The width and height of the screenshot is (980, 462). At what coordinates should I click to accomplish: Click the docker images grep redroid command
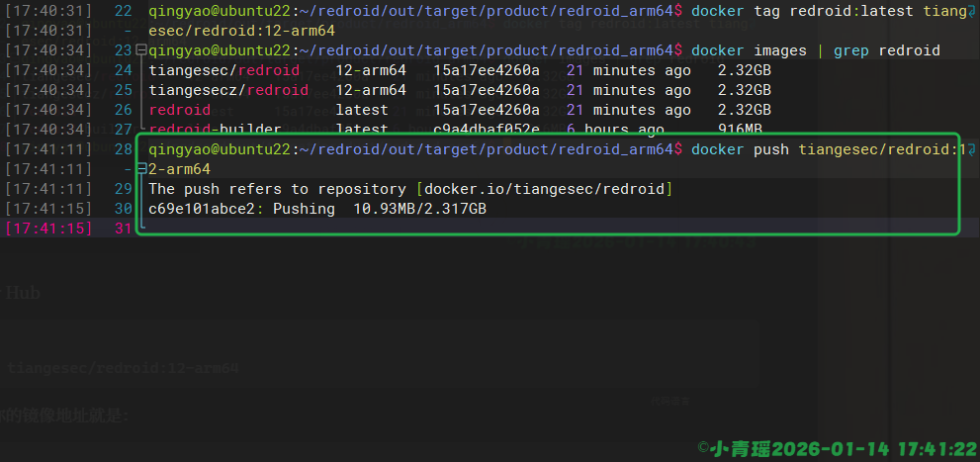816,50
